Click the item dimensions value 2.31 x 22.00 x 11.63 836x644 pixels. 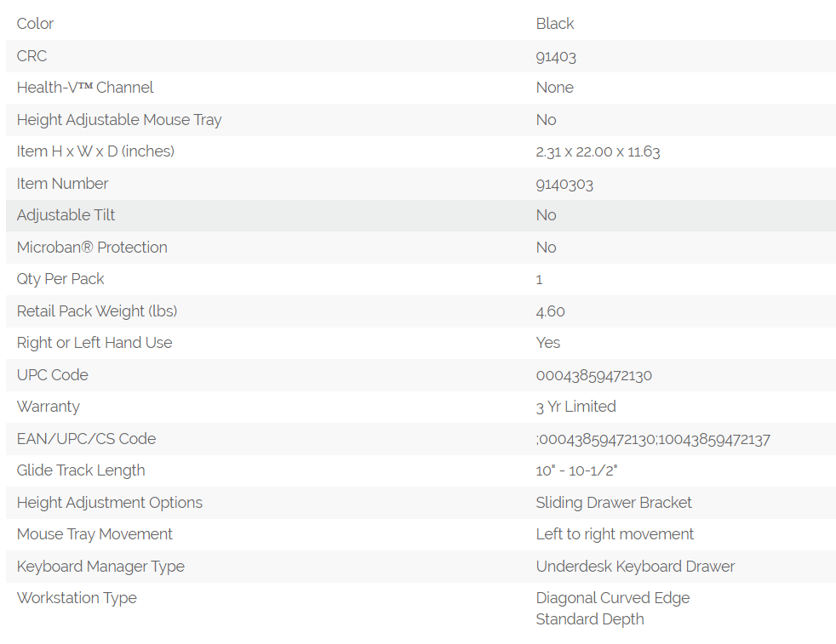click(598, 151)
